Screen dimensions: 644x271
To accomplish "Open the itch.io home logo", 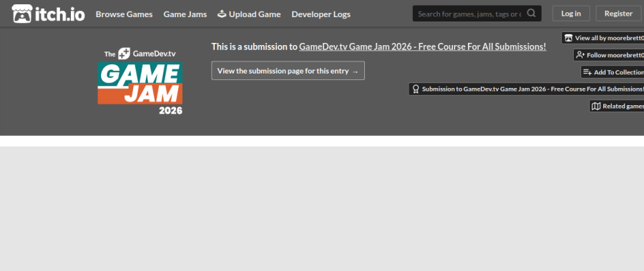I will click(x=49, y=14).
